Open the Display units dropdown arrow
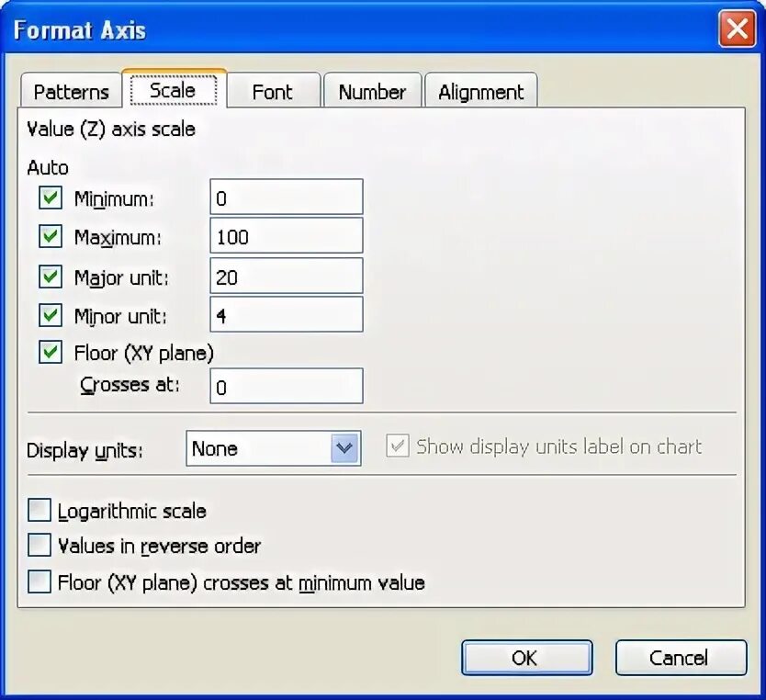Screen dimensions: 766x700 345,448
